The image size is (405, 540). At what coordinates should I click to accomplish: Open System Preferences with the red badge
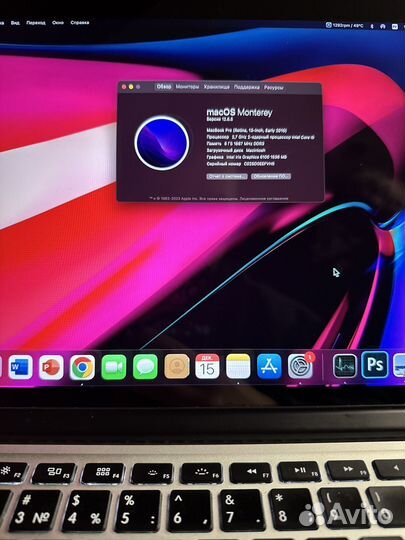click(300, 366)
